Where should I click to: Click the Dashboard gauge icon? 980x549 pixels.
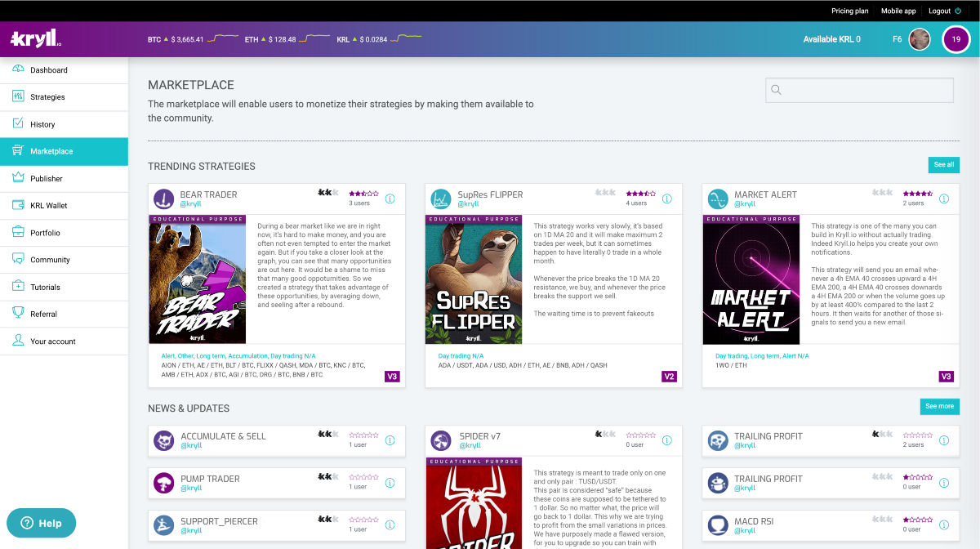click(x=18, y=69)
